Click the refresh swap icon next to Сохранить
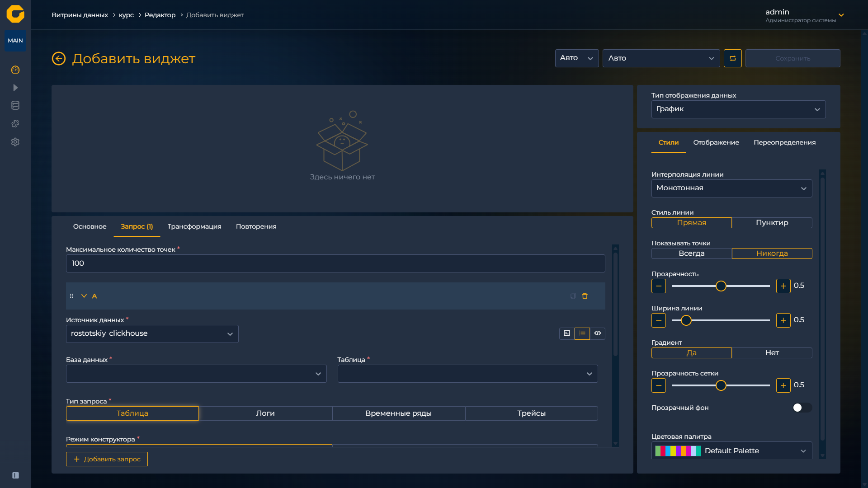Screen dimensions: 868x488 733,58
